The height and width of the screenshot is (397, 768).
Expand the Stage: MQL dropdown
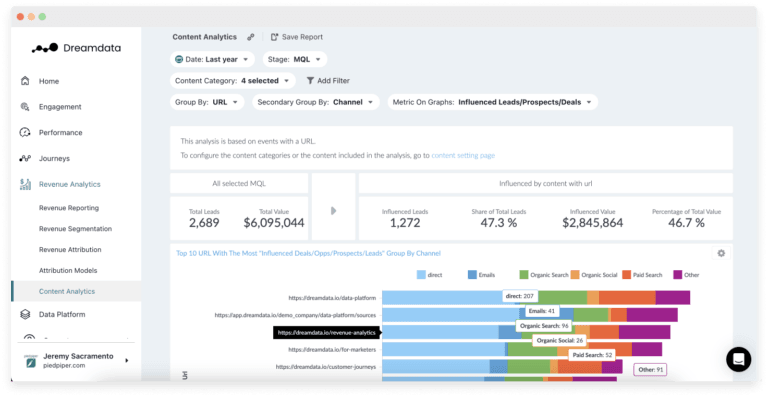pos(294,59)
